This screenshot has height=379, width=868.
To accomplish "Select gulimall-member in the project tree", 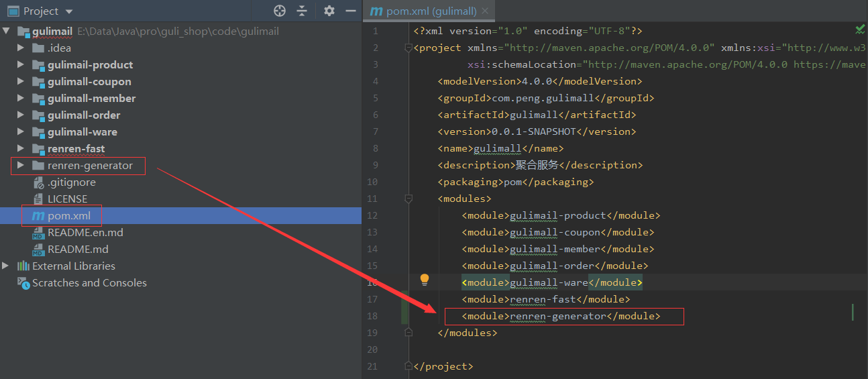I will coord(92,99).
